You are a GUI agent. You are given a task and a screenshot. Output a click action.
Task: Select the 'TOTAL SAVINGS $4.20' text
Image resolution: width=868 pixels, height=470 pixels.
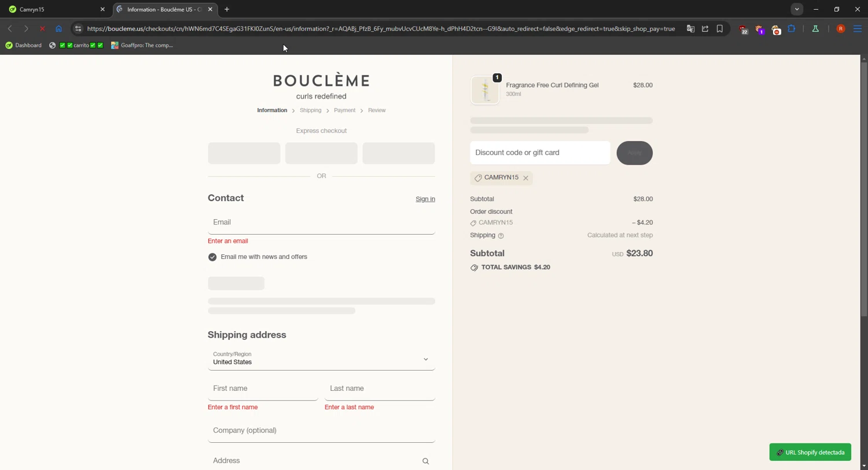[516, 267]
